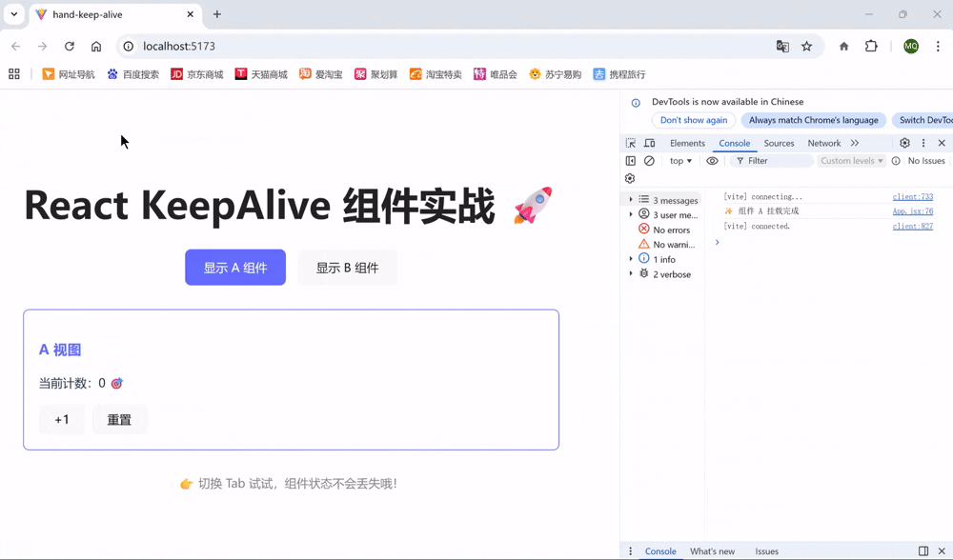Screen dimensions: 953x560
Task: Open the 'top' frame context dropdown
Action: point(680,161)
